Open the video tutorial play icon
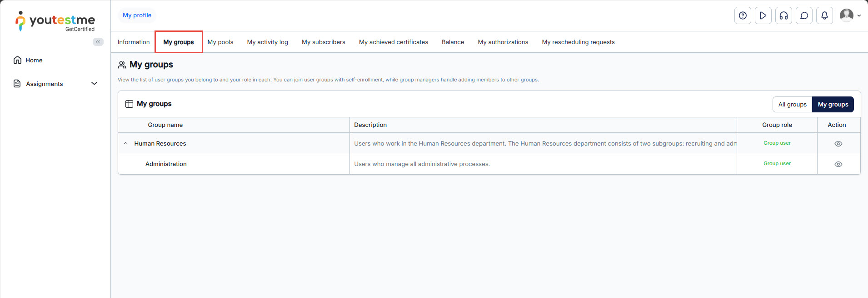The image size is (868, 298). tap(763, 15)
